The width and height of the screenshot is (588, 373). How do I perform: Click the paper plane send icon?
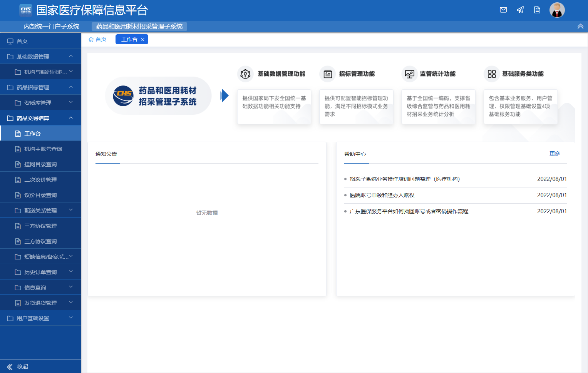click(x=520, y=10)
